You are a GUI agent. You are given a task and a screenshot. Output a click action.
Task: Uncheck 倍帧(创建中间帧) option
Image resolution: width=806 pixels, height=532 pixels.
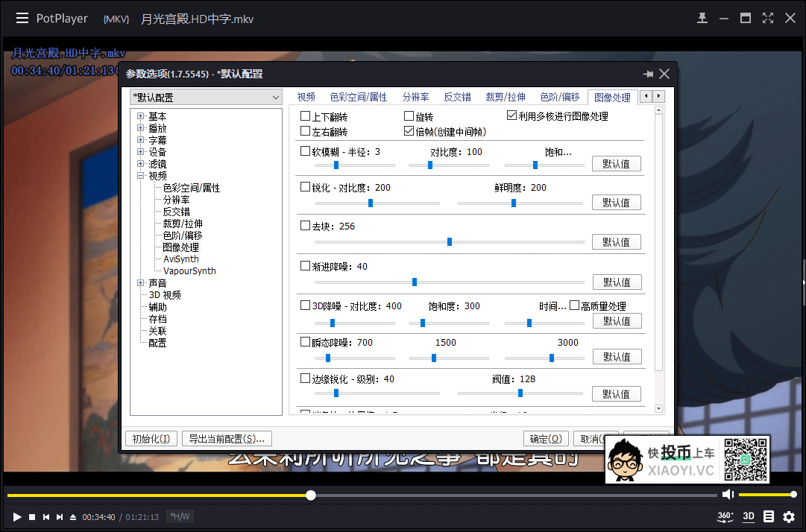pyautogui.click(x=409, y=131)
